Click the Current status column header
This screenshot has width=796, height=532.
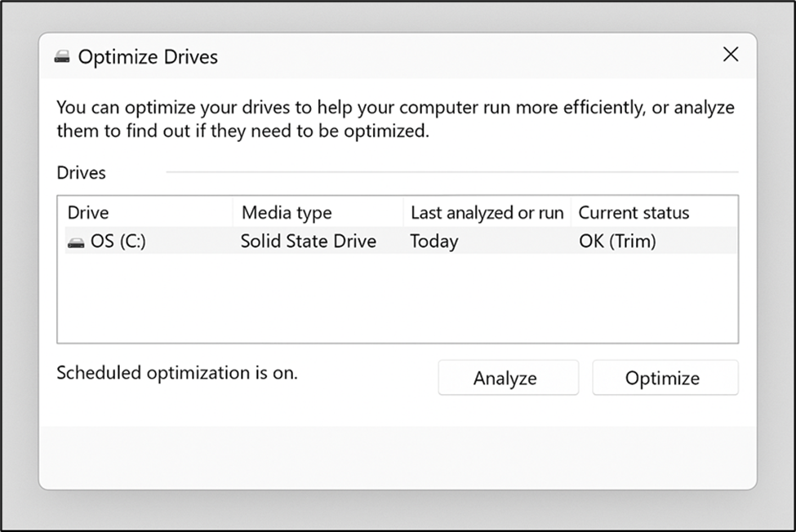point(654,212)
